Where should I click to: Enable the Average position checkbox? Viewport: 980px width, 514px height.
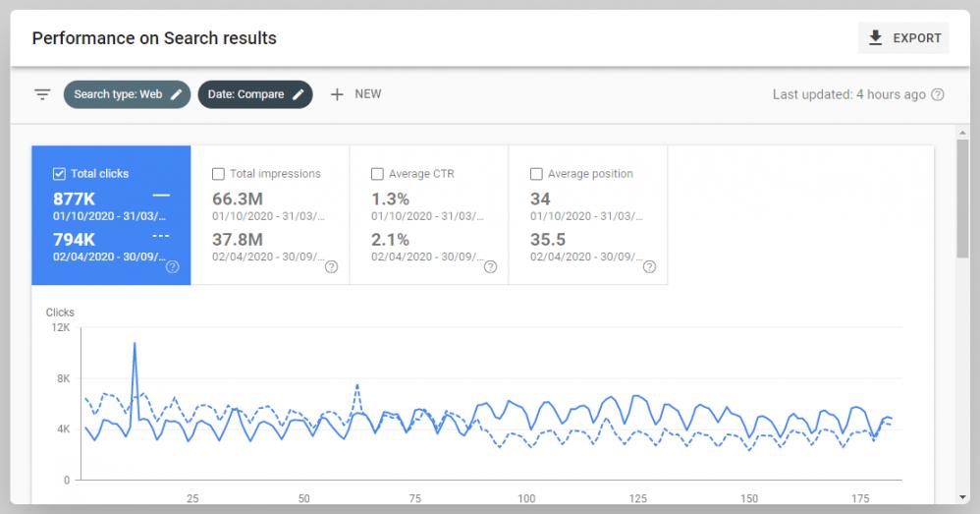(536, 174)
